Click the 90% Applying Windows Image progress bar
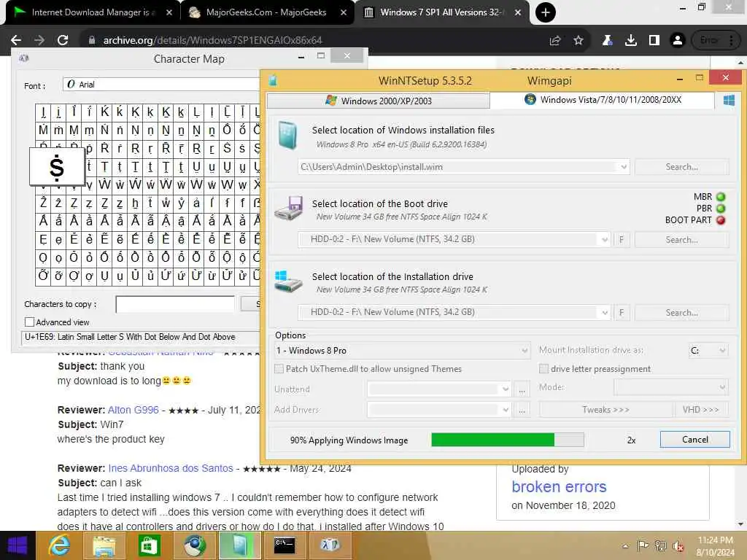This screenshot has width=747, height=560. click(x=508, y=440)
